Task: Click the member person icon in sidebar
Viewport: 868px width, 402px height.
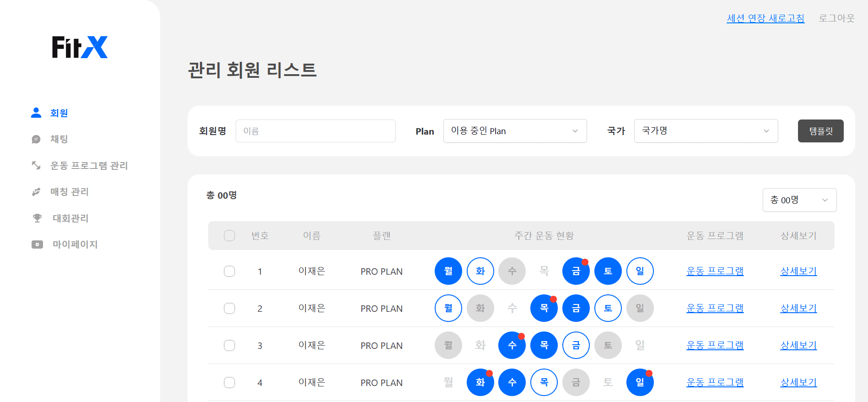Action: (x=36, y=113)
